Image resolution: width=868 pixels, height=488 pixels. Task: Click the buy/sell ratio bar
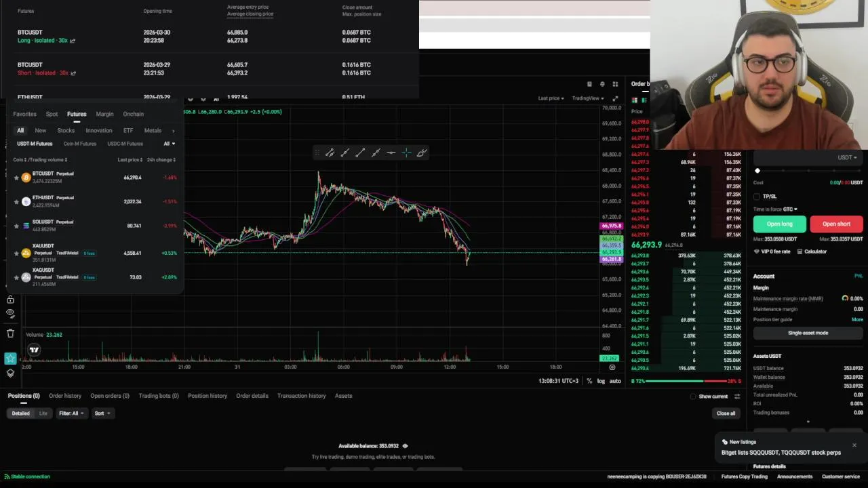click(x=685, y=382)
